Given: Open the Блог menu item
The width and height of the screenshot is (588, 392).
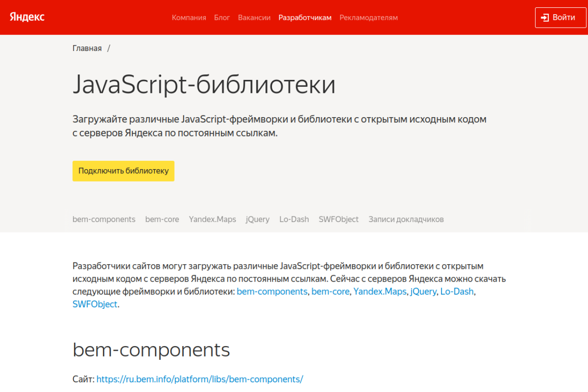Looking at the screenshot, I should [x=222, y=17].
